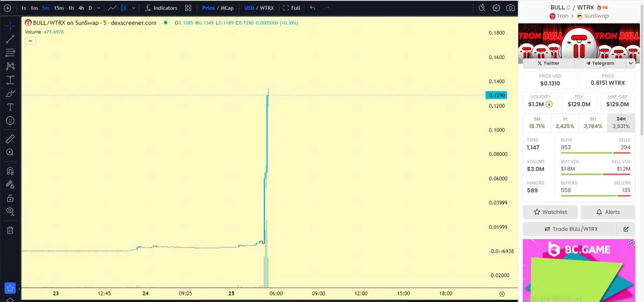644x302 pixels.
Task: Switch to Price mode
Action: coord(208,8)
